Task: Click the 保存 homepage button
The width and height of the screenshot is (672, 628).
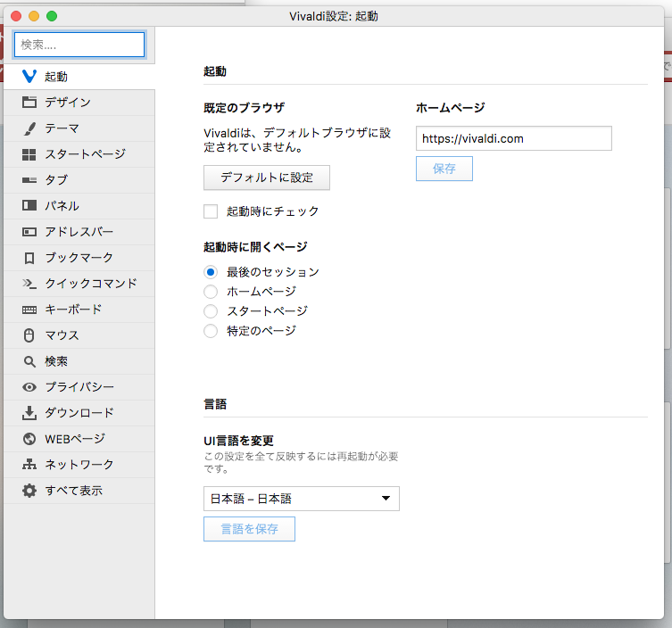Action: coord(444,169)
